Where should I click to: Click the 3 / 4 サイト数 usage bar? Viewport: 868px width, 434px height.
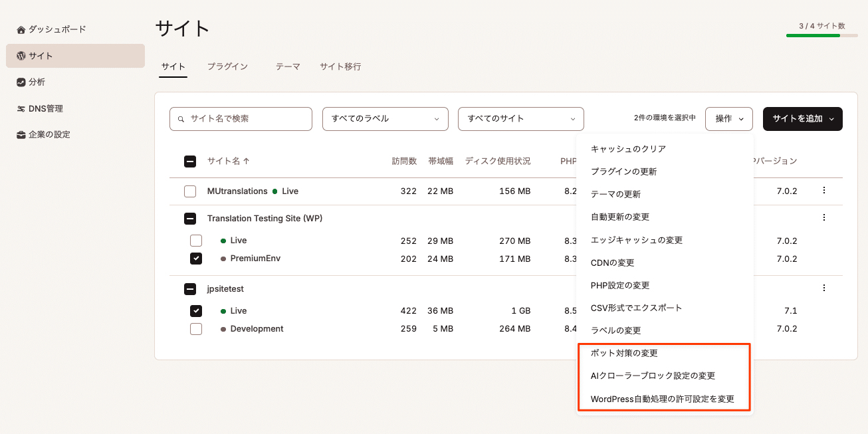822,35
